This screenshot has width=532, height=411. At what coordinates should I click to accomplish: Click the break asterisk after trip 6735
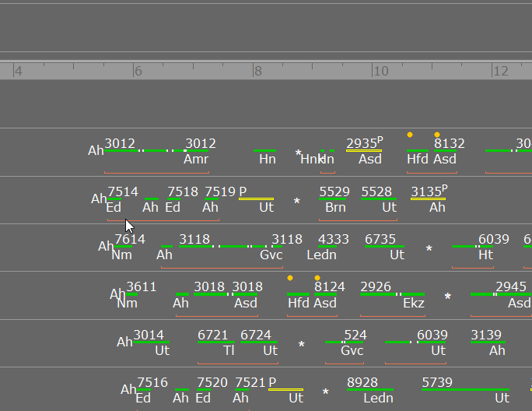pyautogui.click(x=429, y=249)
